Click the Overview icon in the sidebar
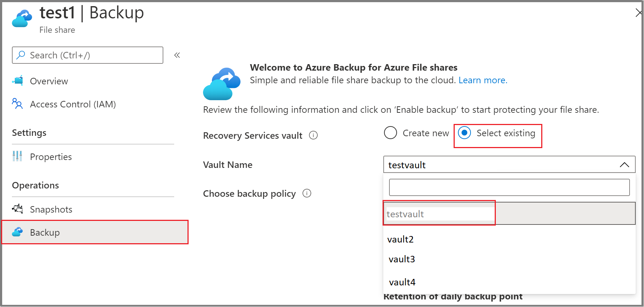 [17, 81]
